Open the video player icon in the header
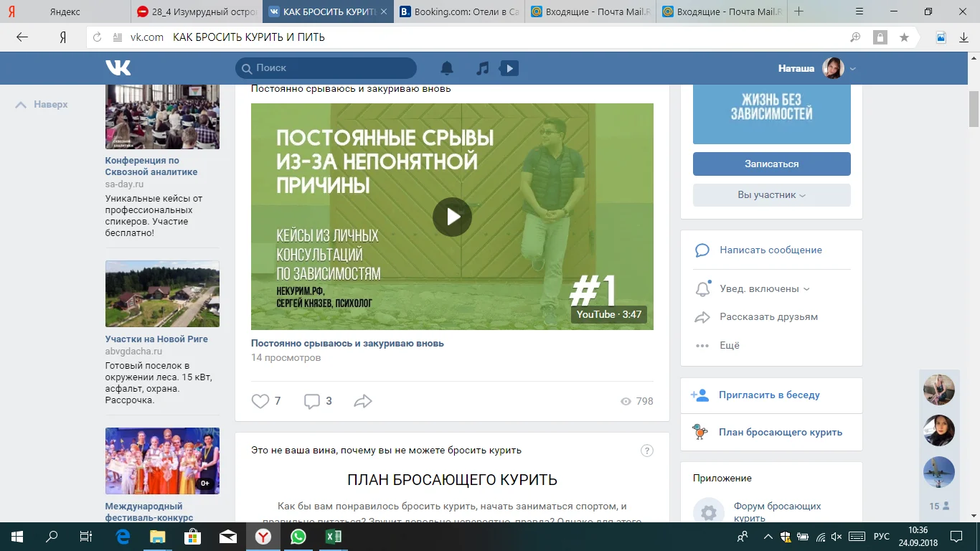Viewport: 980px width, 551px height. [509, 68]
